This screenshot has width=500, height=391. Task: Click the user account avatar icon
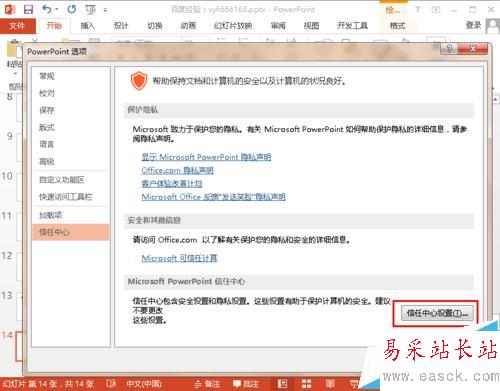(493, 26)
